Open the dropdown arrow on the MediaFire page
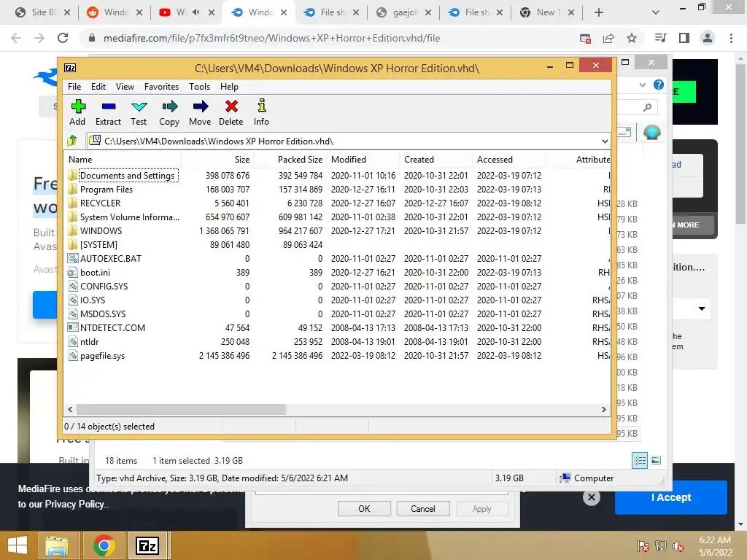The image size is (747, 560). click(702, 308)
